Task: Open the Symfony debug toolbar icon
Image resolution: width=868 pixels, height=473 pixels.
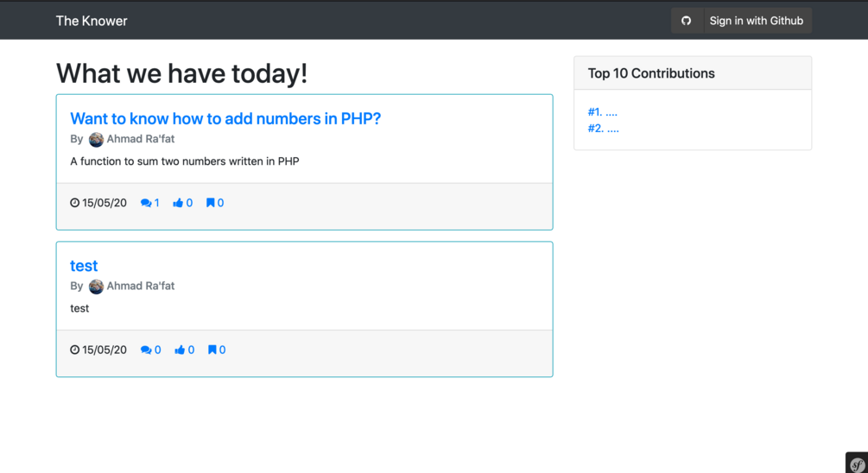Action: point(857,464)
